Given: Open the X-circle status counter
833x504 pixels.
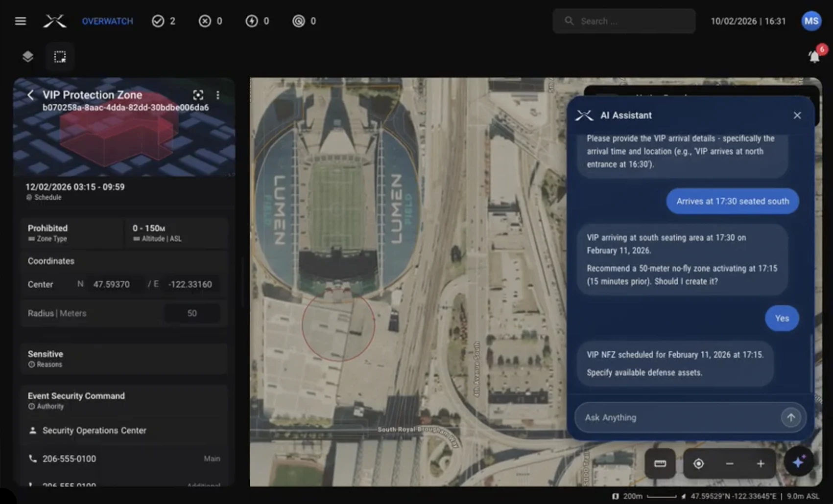Looking at the screenshot, I should tap(211, 21).
